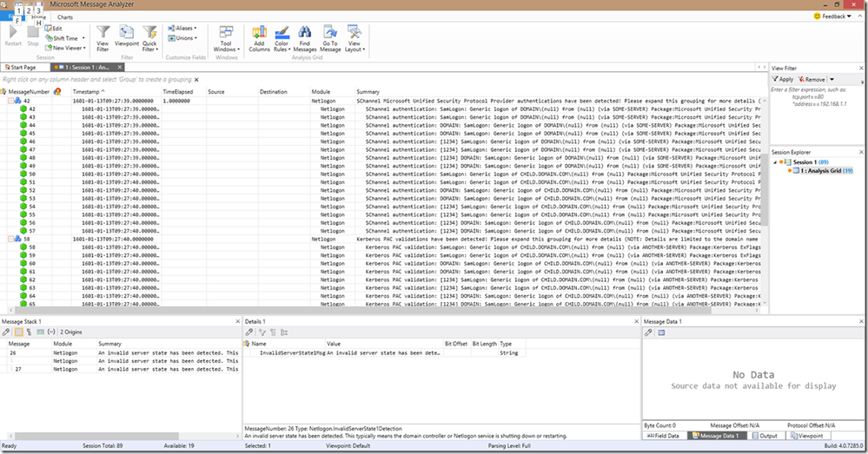This screenshot has width=868, height=454.
Task: Select the InvalidServerState1Msg field row
Action: point(385,352)
